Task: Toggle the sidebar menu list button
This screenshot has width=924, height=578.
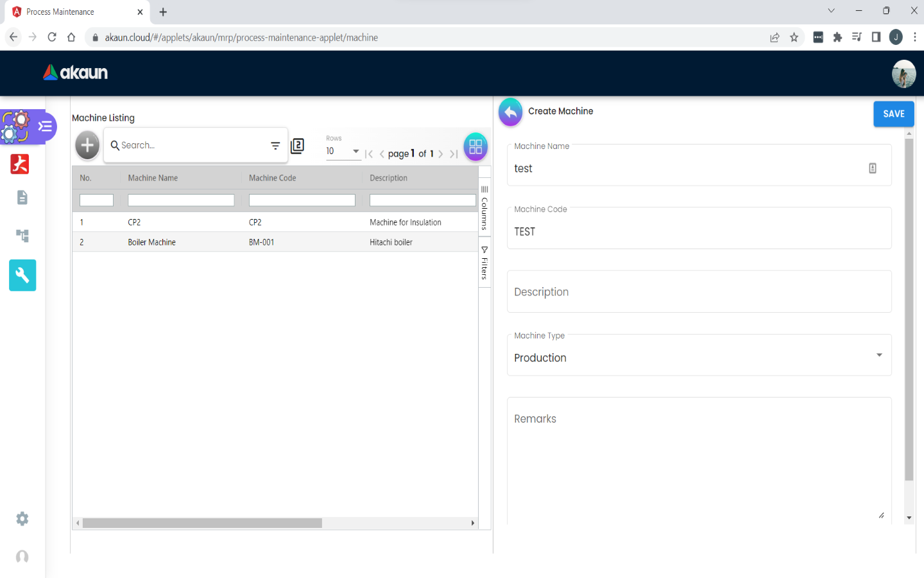Action: click(x=46, y=126)
